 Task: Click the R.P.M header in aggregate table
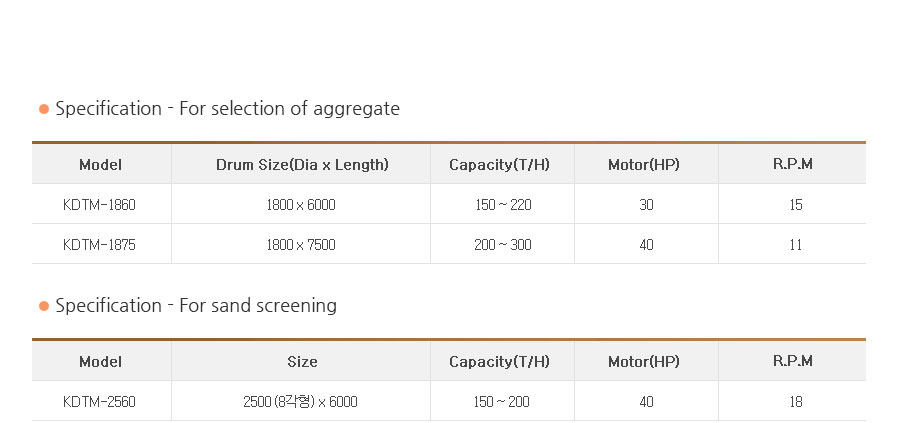click(x=793, y=164)
